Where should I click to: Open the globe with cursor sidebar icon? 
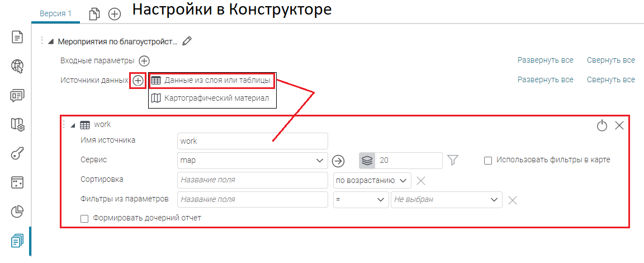coord(17,67)
